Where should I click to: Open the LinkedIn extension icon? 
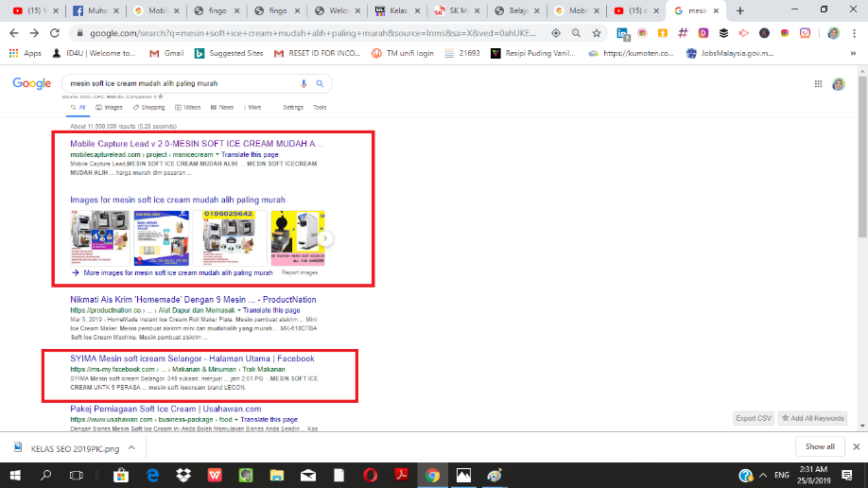pyautogui.click(x=622, y=33)
